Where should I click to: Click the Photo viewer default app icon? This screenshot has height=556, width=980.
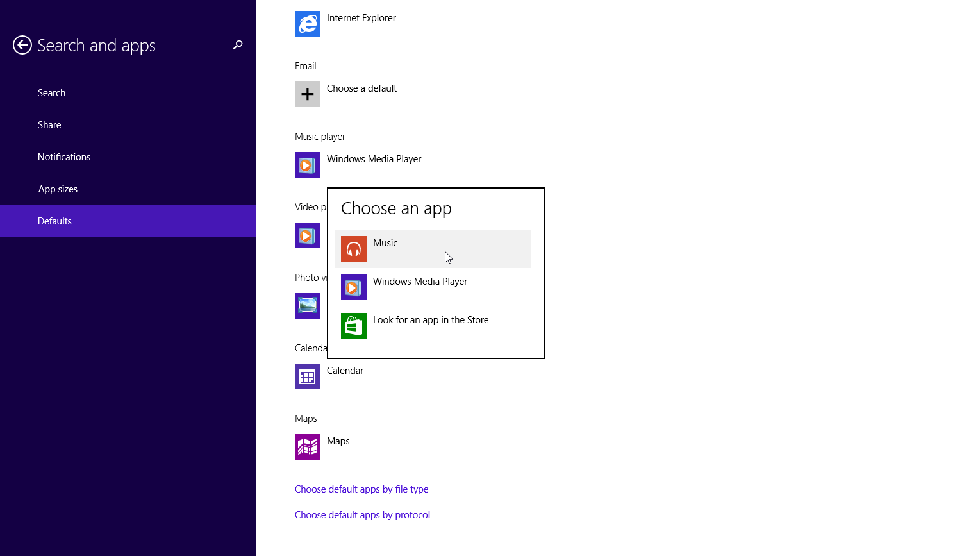pyautogui.click(x=308, y=306)
